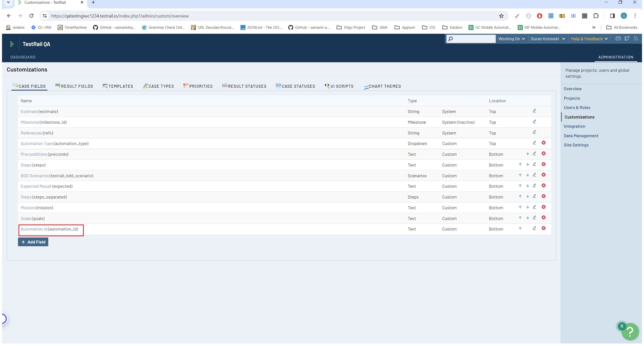Click the delete icon for Mission field
644x346 pixels.
click(543, 207)
